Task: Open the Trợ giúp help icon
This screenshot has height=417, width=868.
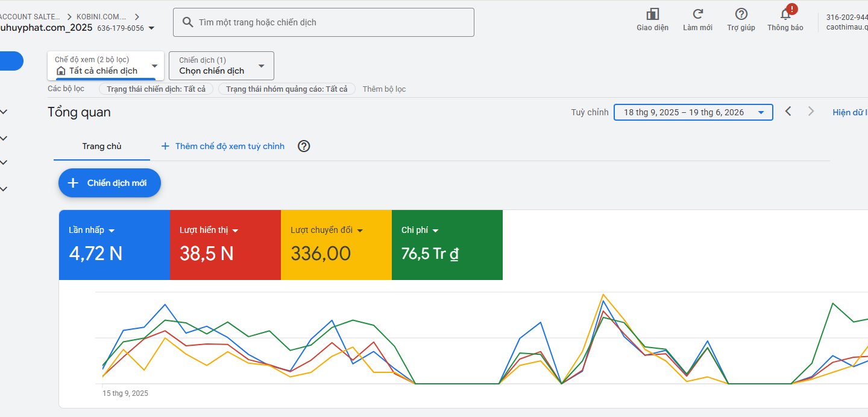Action: click(x=741, y=14)
